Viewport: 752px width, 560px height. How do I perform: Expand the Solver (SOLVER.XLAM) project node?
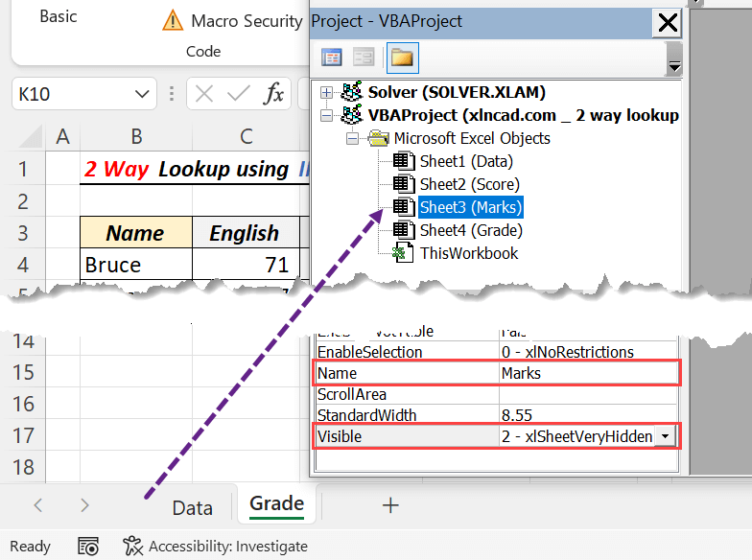coord(326,92)
